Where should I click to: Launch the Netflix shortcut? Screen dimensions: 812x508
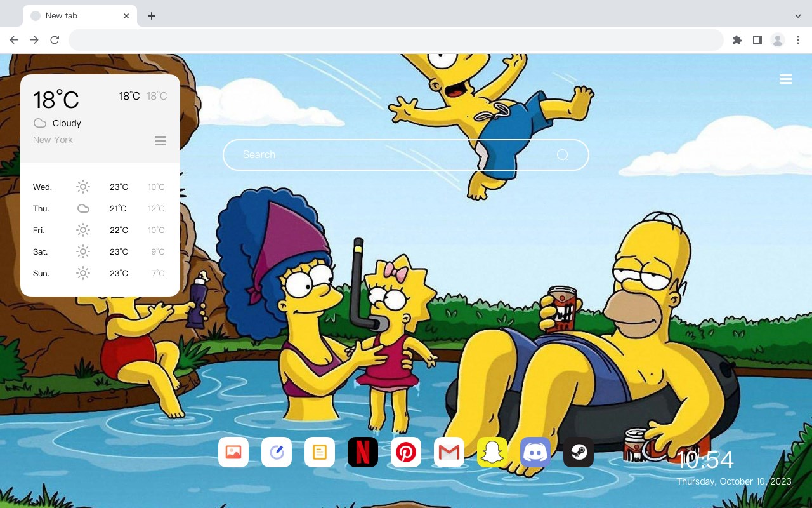tap(363, 452)
